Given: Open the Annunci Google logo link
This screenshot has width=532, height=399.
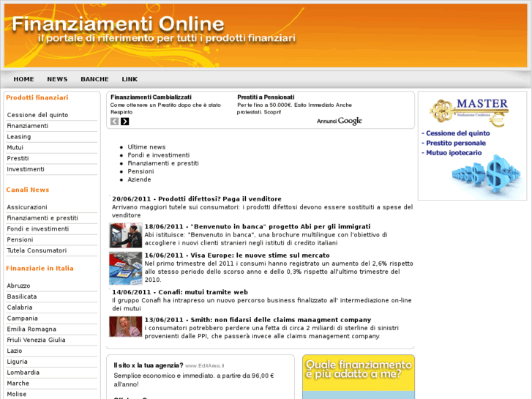Looking at the screenshot, I should click(340, 121).
